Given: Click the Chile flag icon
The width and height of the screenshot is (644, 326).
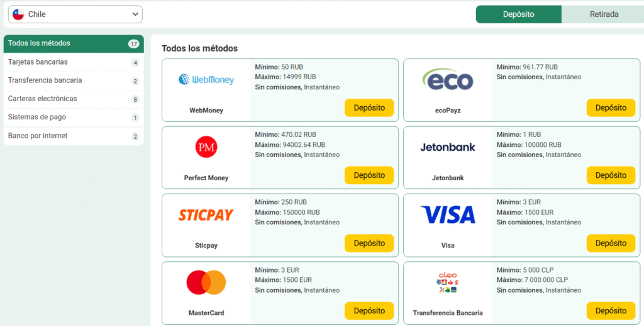Looking at the screenshot, I should pyautogui.click(x=18, y=14).
